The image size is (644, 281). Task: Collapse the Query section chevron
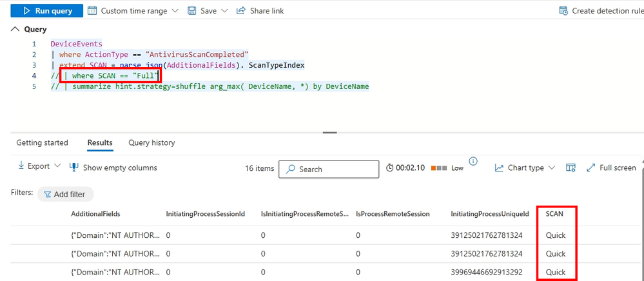pyautogui.click(x=15, y=29)
